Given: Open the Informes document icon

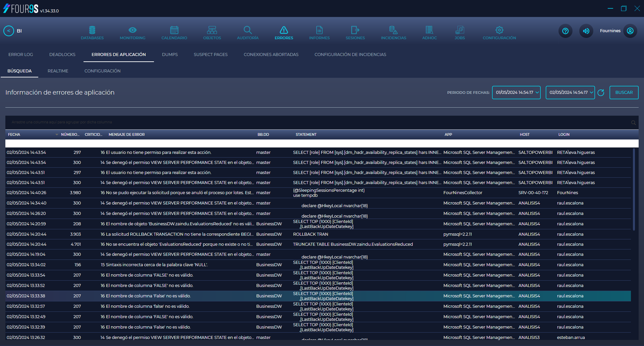Looking at the screenshot, I should click(x=319, y=30).
